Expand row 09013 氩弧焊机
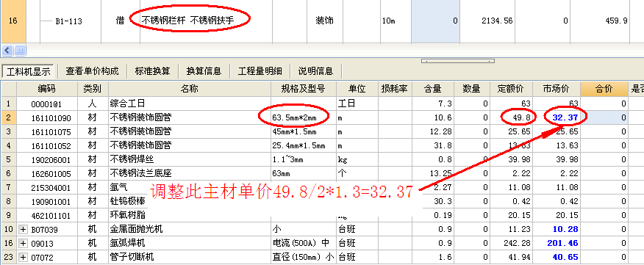Screen dimensions: 644x265 click(x=23, y=244)
